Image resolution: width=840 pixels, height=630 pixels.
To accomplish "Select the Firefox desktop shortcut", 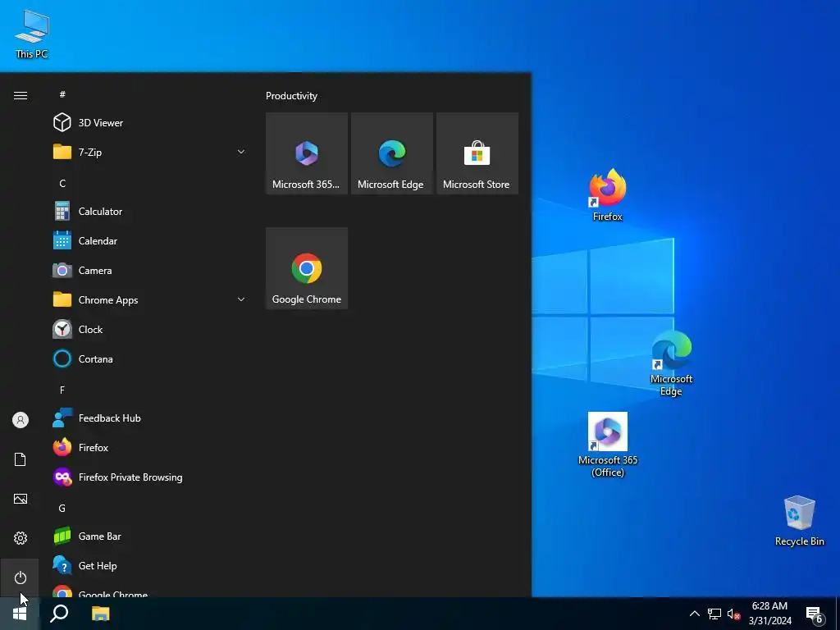I will (x=608, y=195).
